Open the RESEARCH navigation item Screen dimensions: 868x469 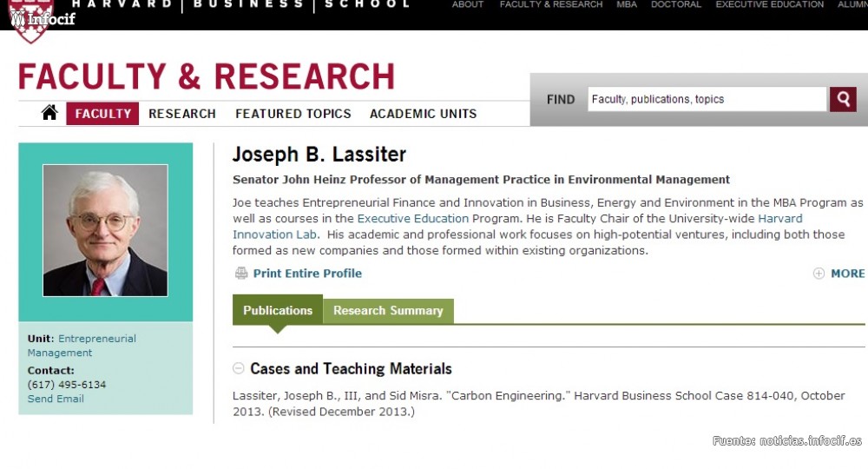[x=182, y=114]
